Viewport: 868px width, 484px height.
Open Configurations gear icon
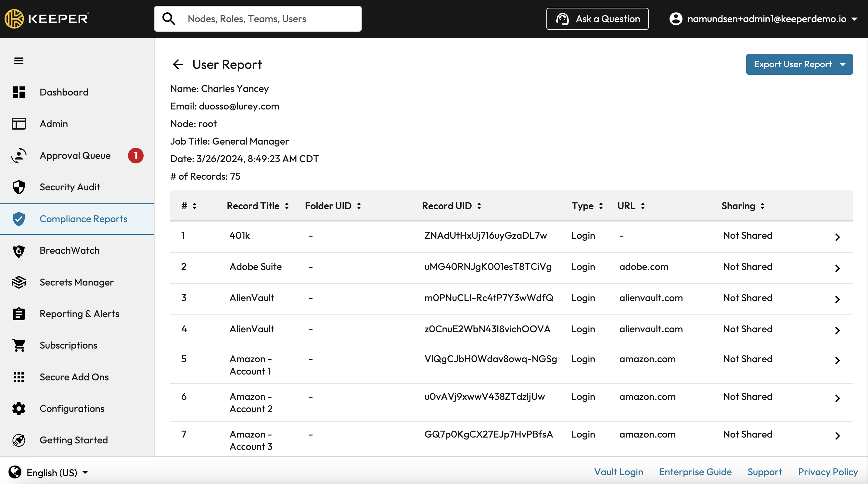19,409
